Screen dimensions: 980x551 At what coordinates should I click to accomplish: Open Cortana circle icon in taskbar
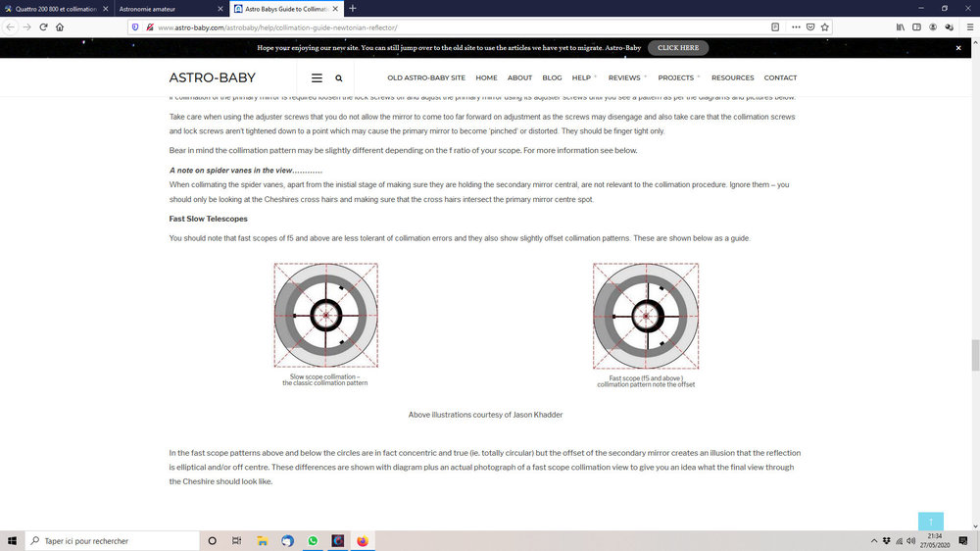click(x=212, y=541)
